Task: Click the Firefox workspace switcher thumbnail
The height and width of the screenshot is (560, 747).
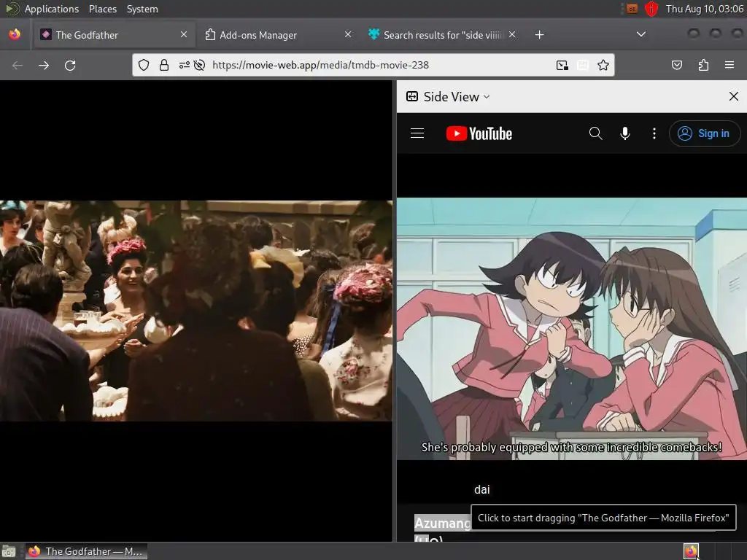Action: 691,551
